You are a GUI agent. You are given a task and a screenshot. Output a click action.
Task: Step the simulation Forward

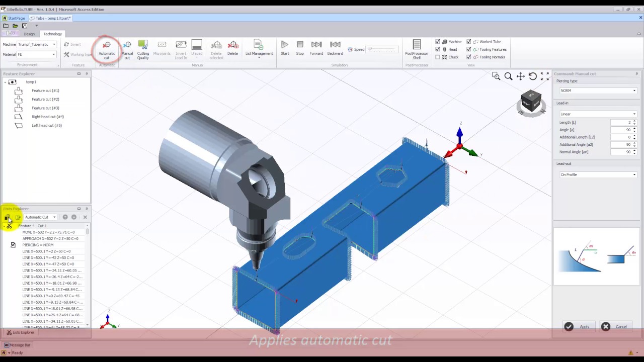[x=316, y=48]
